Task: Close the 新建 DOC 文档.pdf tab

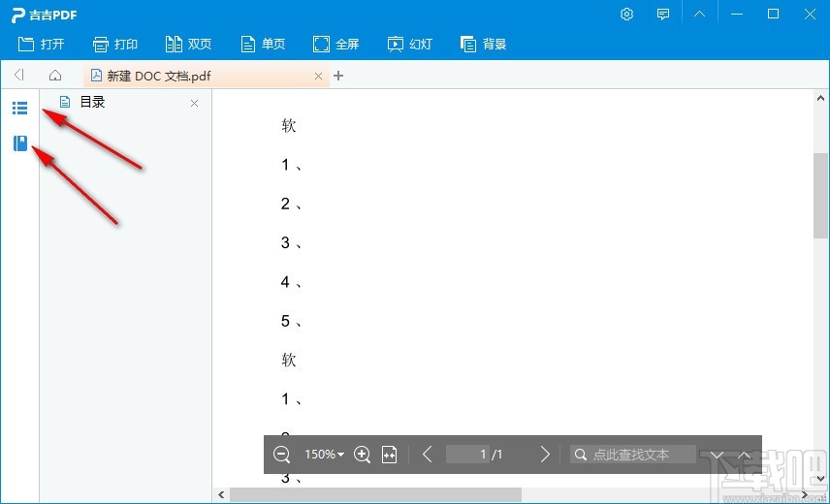Action: 318,77
